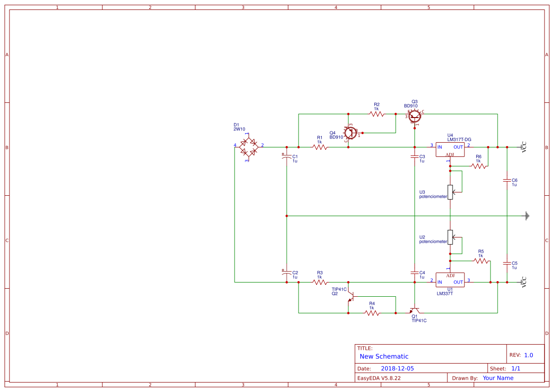Click the resistor R2 1k symbol
Screen dimensions: 554x392
pyautogui.click(x=375, y=114)
